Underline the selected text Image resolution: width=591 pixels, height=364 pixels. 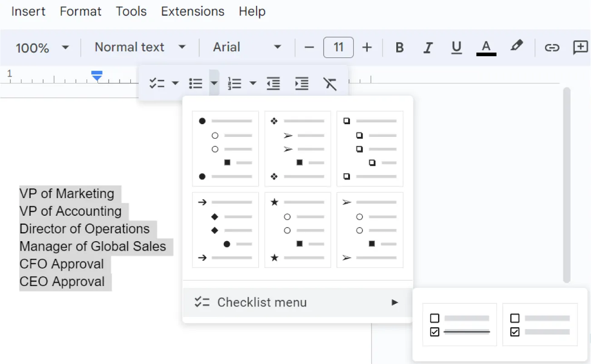[457, 47]
